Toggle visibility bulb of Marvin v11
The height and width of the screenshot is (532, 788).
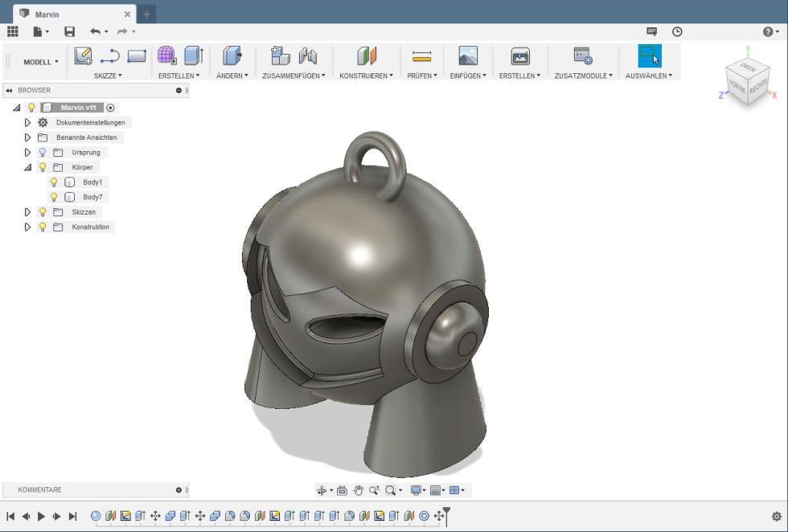pos(31,108)
